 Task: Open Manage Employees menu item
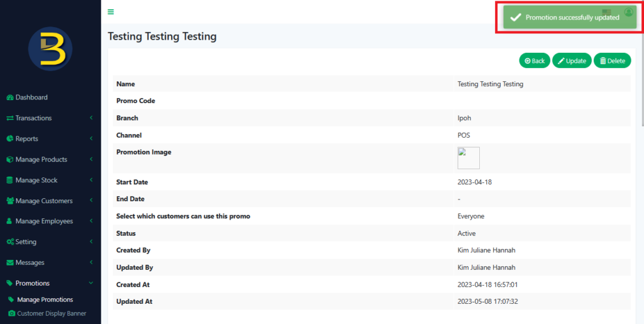click(x=44, y=221)
